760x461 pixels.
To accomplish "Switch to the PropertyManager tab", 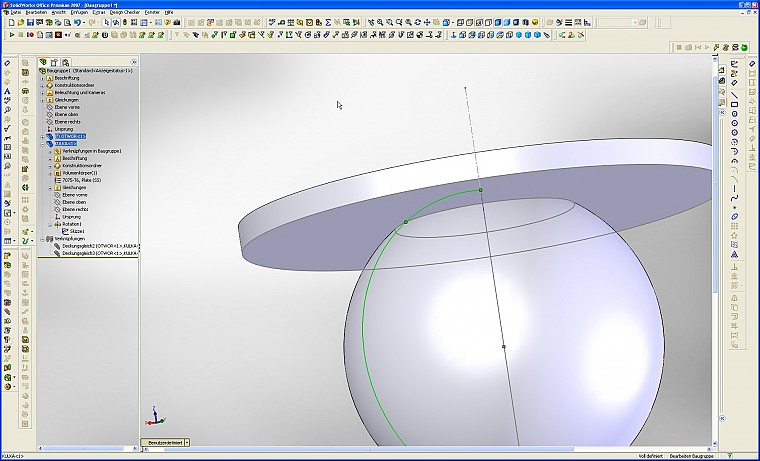I will [x=54, y=62].
